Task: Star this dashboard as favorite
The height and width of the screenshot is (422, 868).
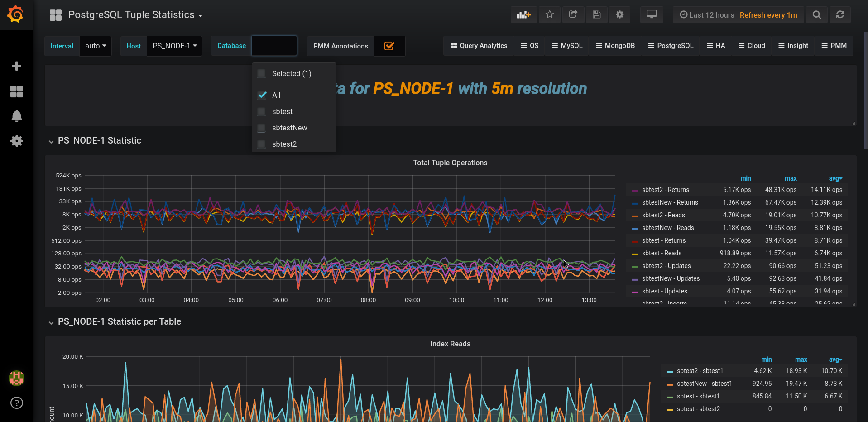Action: click(x=550, y=15)
